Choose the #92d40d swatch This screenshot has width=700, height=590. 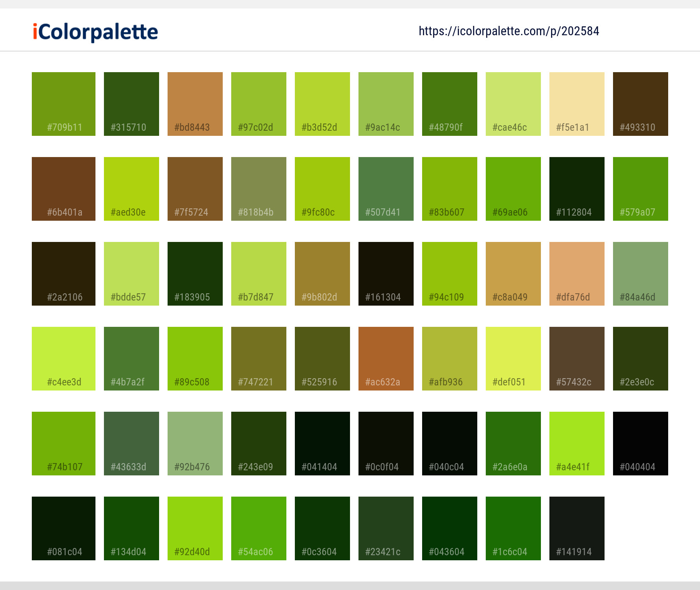coord(195,528)
